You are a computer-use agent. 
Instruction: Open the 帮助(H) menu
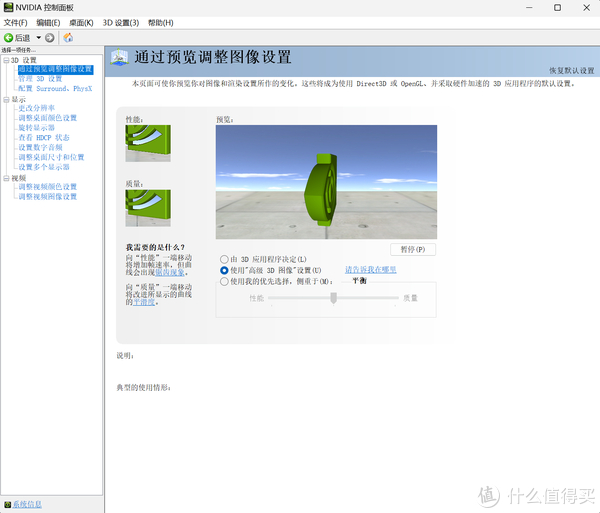point(161,23)
